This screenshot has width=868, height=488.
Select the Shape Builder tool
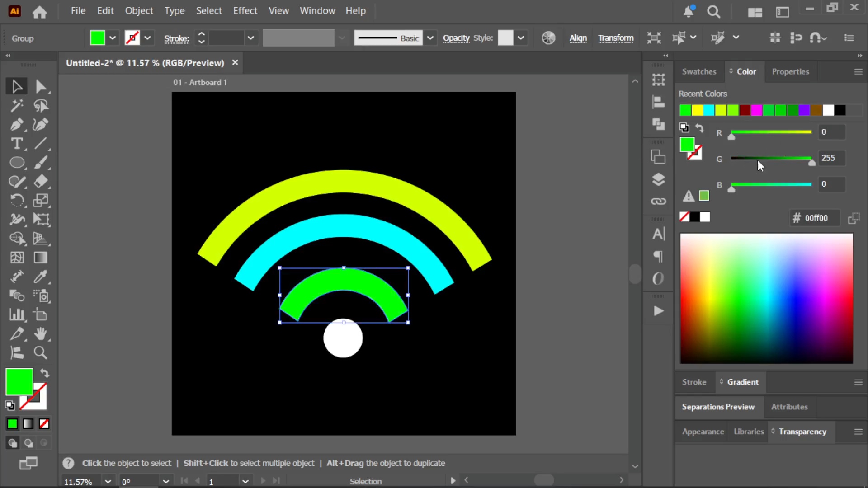(17, 239)
